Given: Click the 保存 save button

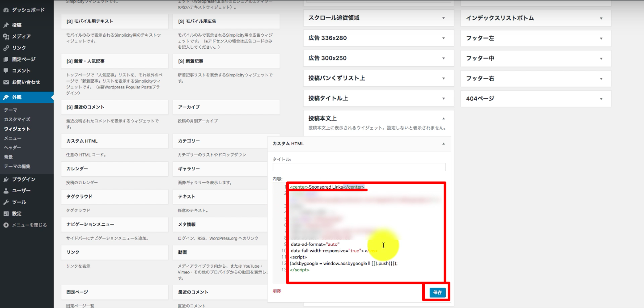Looking at the screenshot, I should pos(437,292).
